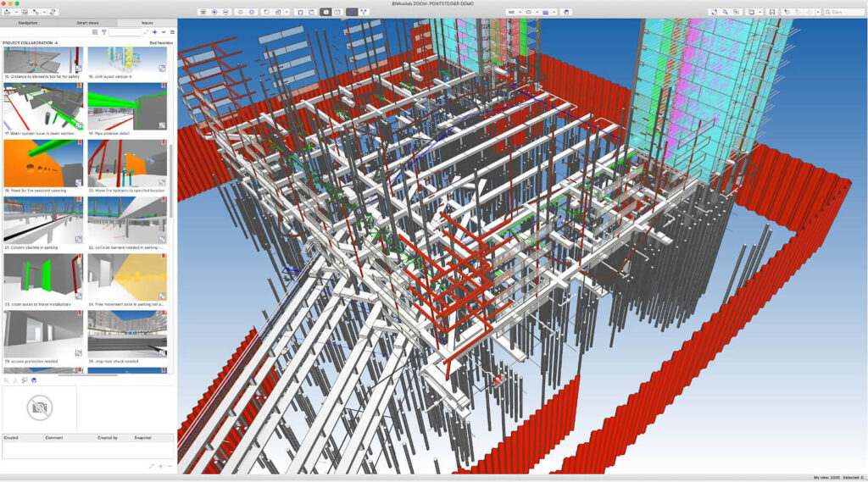Click the comment bubble icon below the issues list
The width and height of the screenshot is (868, 482).
click(x=25, y=380)
